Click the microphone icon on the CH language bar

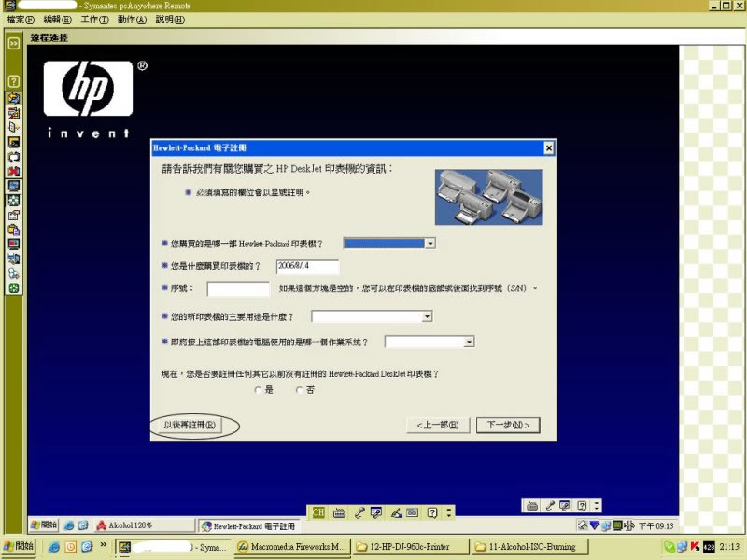(x=359, y=512)
